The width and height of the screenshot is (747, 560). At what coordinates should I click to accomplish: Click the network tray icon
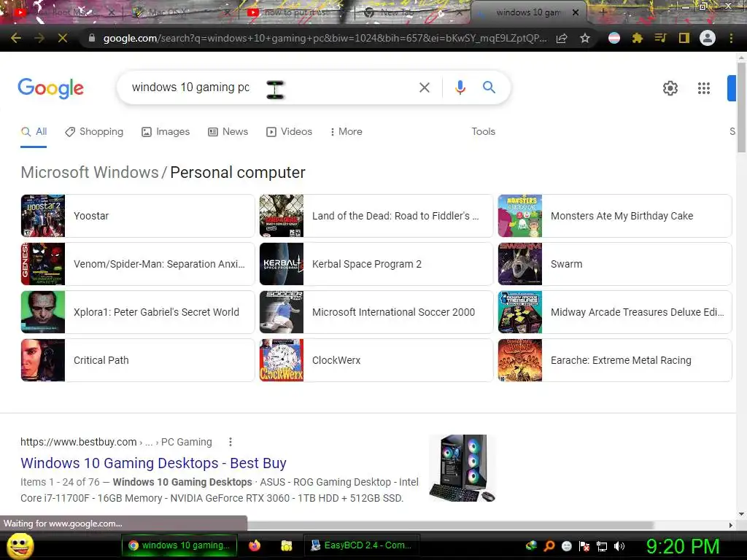602,546
